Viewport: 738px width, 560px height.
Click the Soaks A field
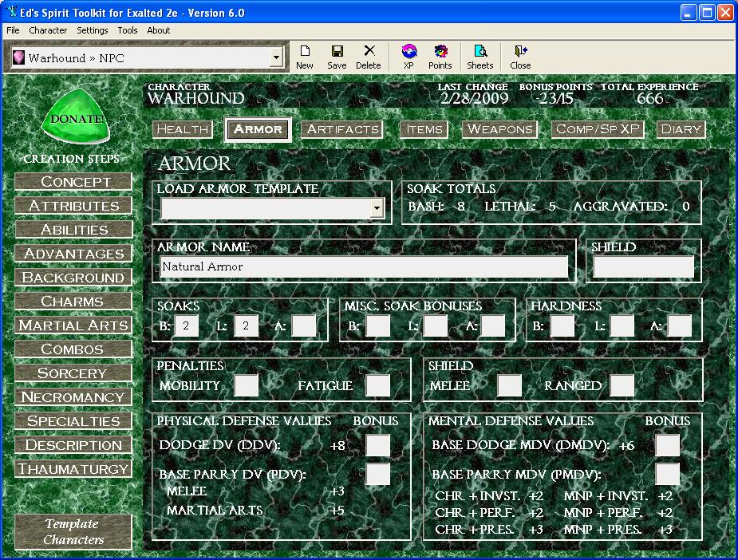304,325
